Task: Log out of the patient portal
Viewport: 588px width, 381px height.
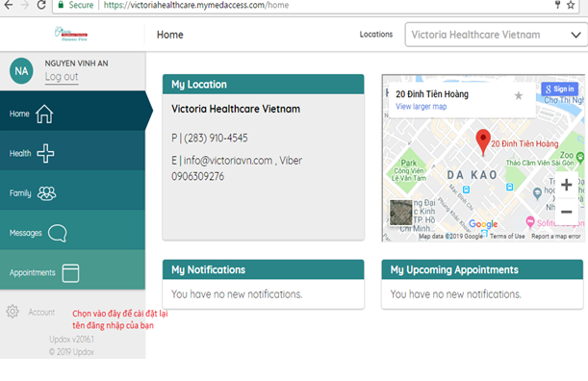Action: click(62, 77)
